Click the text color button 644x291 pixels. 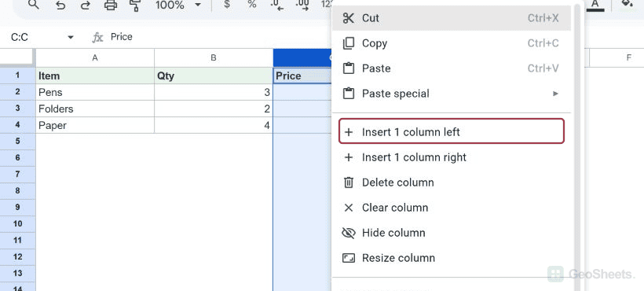(595, 5)
